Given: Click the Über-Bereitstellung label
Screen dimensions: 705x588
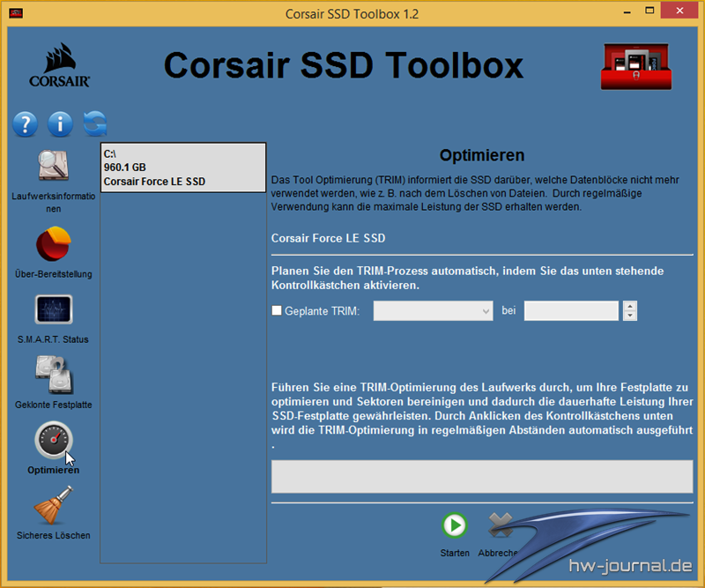Looking at the screenshot, I should (x=54, y=274).
